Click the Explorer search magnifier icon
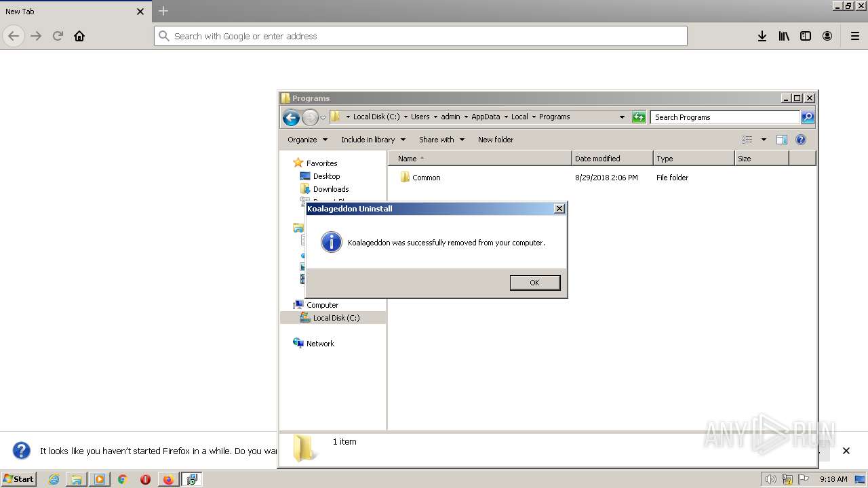This screenshot has width=868, height=488. 808,117
